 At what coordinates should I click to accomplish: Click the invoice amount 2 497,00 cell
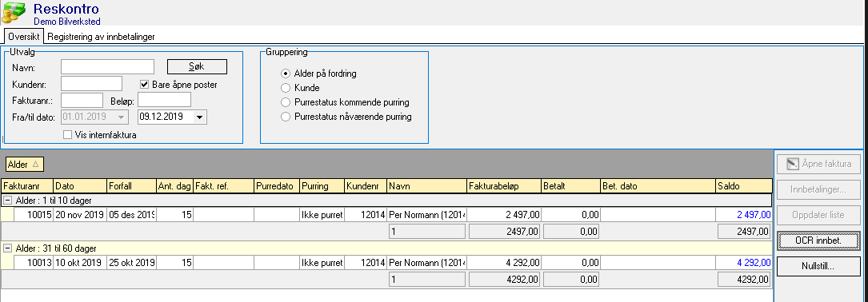[x=504, y=215]
